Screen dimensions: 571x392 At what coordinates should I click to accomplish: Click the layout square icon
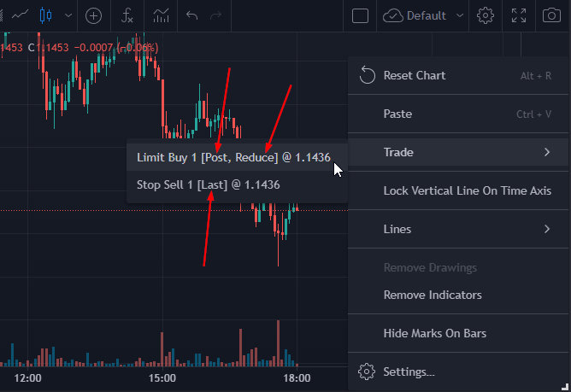point(360,16)
